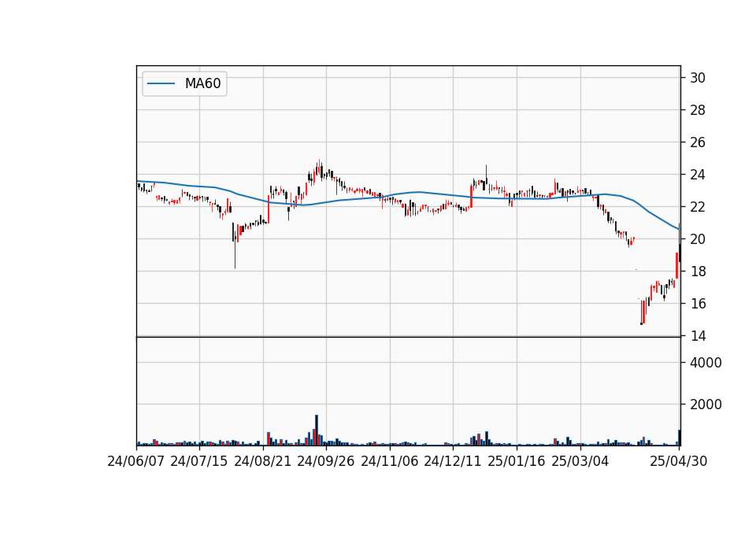Click the price axis value 18
The image size is (756, 543).
(698, 271)
